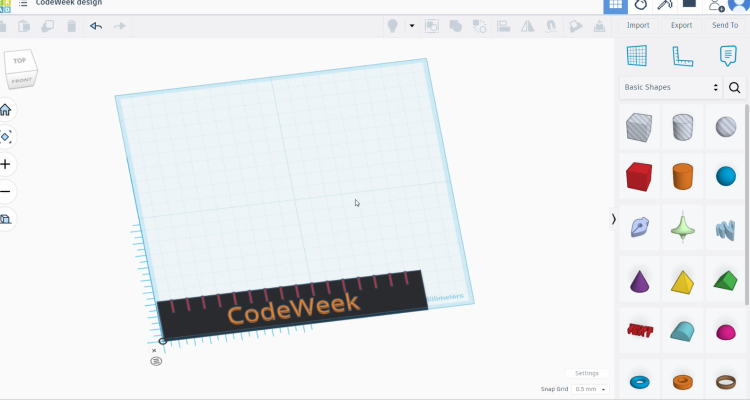The image size is (750, 400).
Task: Click the Group shapes icon
Action: [432, 26]
